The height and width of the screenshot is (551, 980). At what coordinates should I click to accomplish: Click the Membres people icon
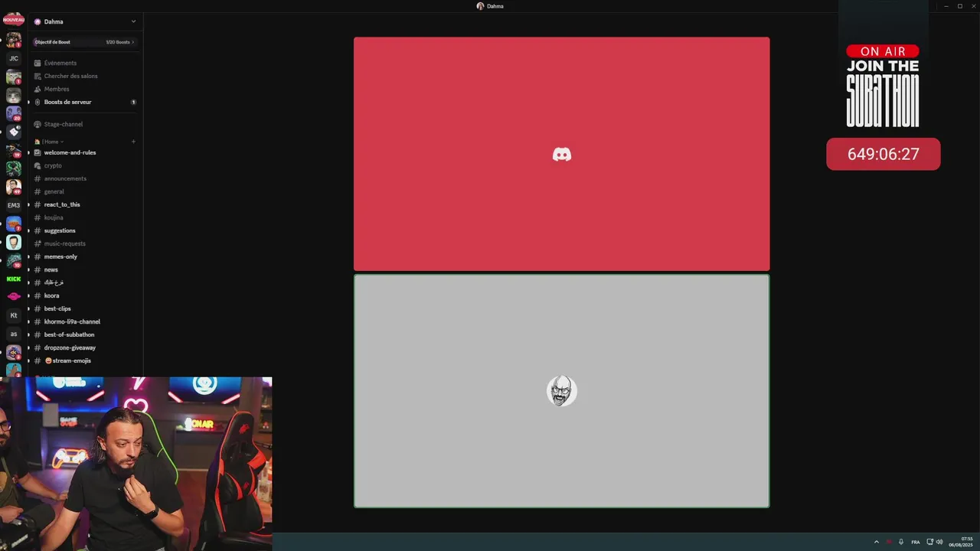(x=38, y=89)
